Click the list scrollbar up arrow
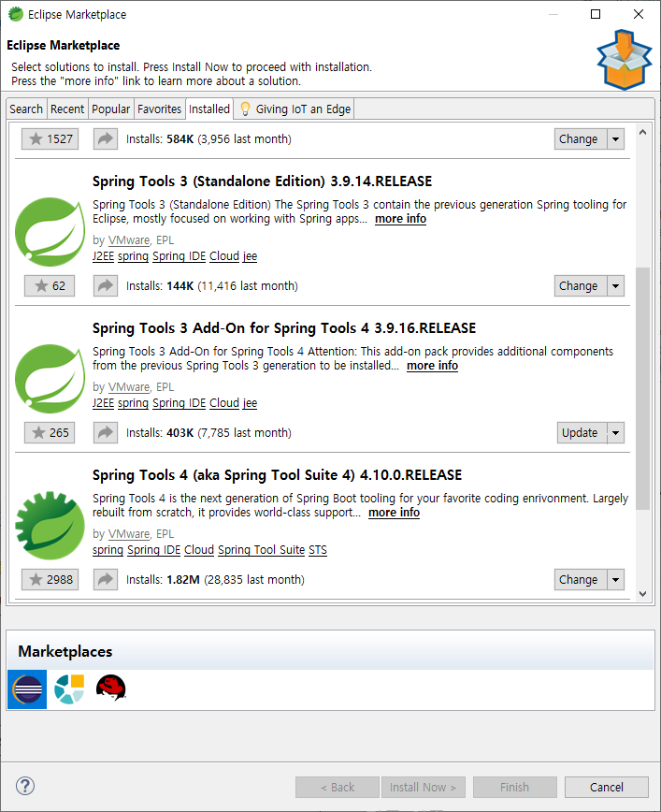This screenshot has height=812, width=661. click(643, 133)
